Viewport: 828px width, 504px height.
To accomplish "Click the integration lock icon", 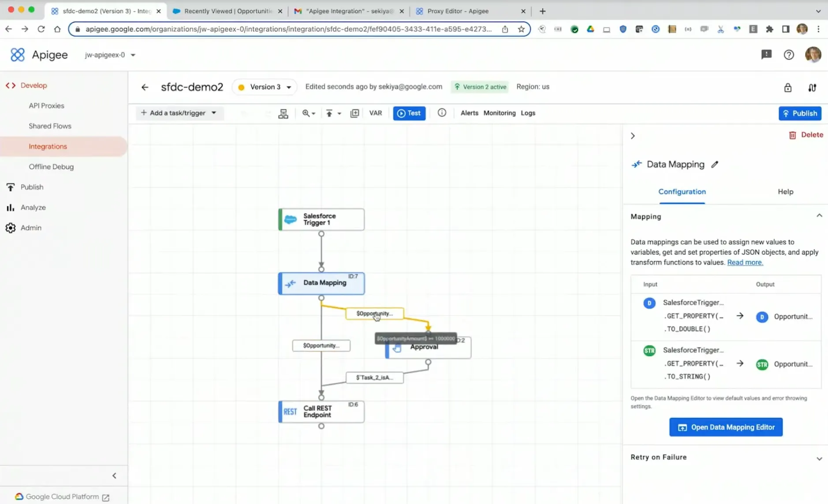I will (x=787, y=88).
